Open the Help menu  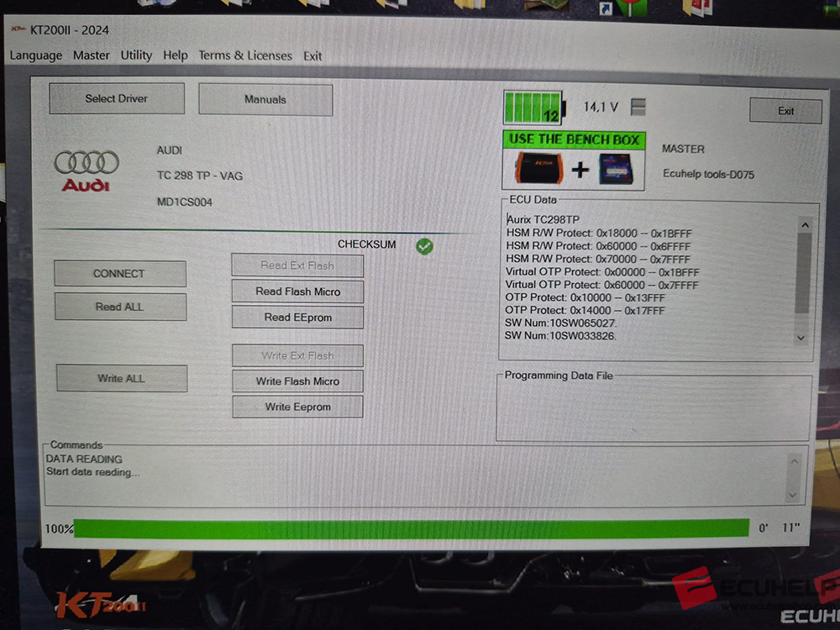pyautogui.click(x=176, y=55)
